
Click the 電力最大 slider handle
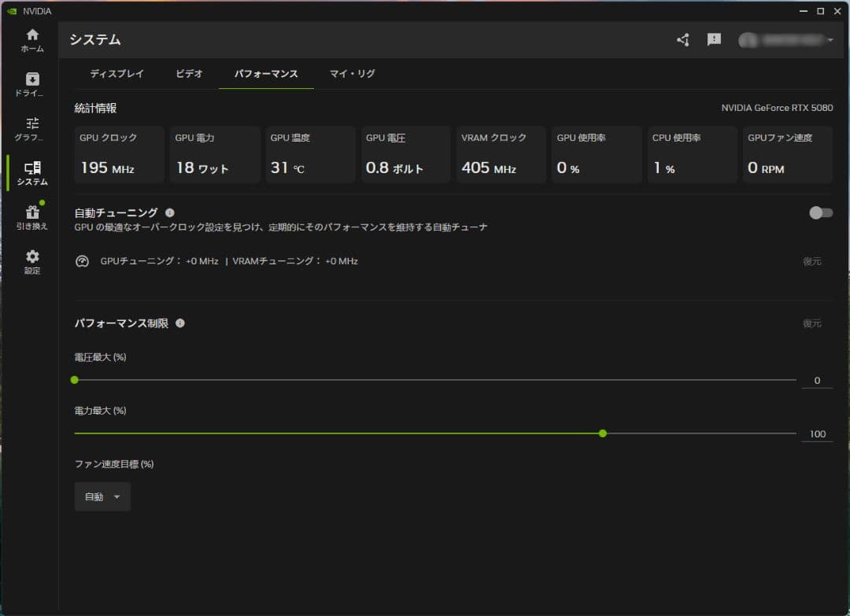point(602,433)
